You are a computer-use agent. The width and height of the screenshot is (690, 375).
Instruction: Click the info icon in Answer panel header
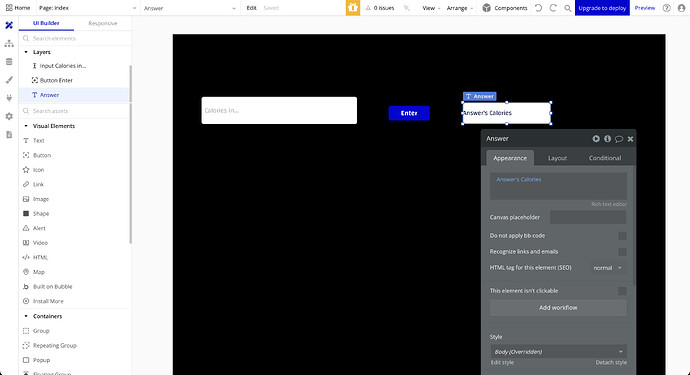(x=607, y=139)
